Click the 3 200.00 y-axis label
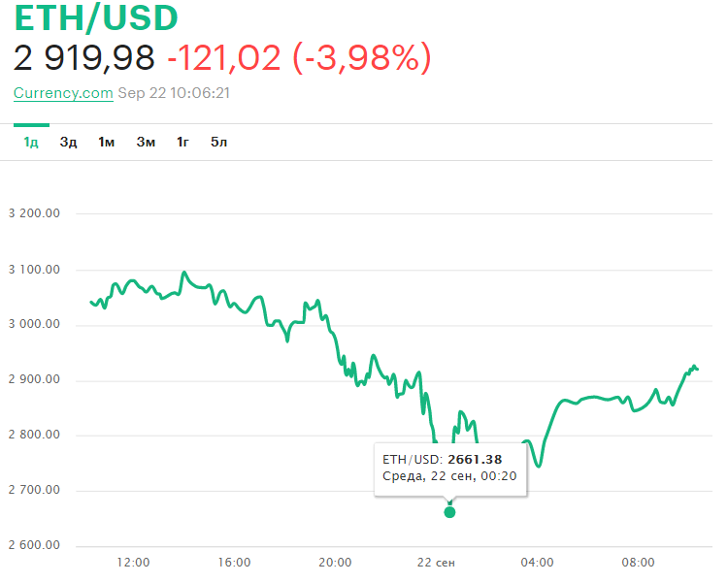Viewport: 728px width, 583px height. (35, 214)
